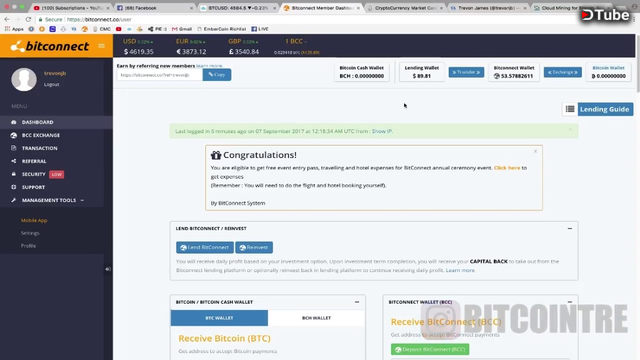Image resolution: width=640 pixels, height=360 pixels.
Task: Open the Facebook LIVE bookmark
Action: click(260, 29)
